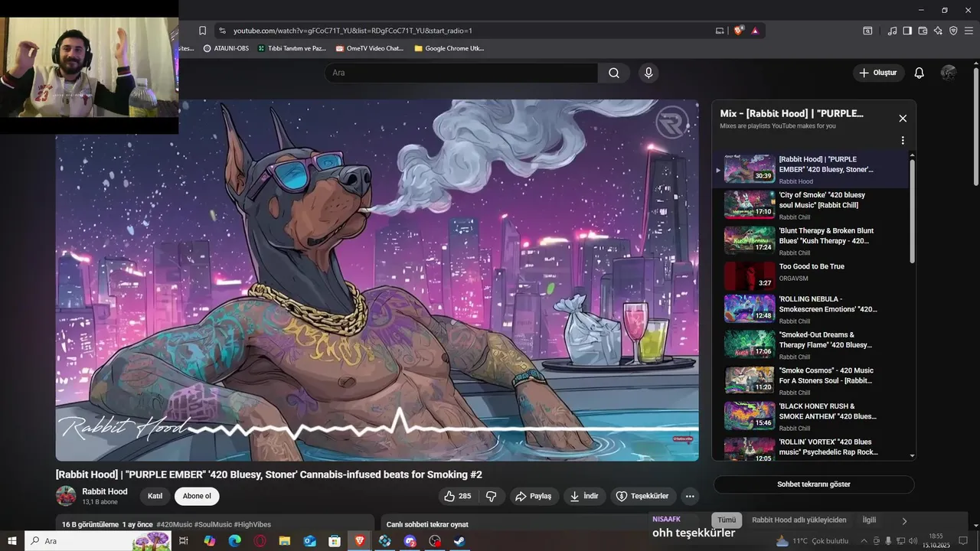Click the YouTube search magnifier button

(614, 73)
